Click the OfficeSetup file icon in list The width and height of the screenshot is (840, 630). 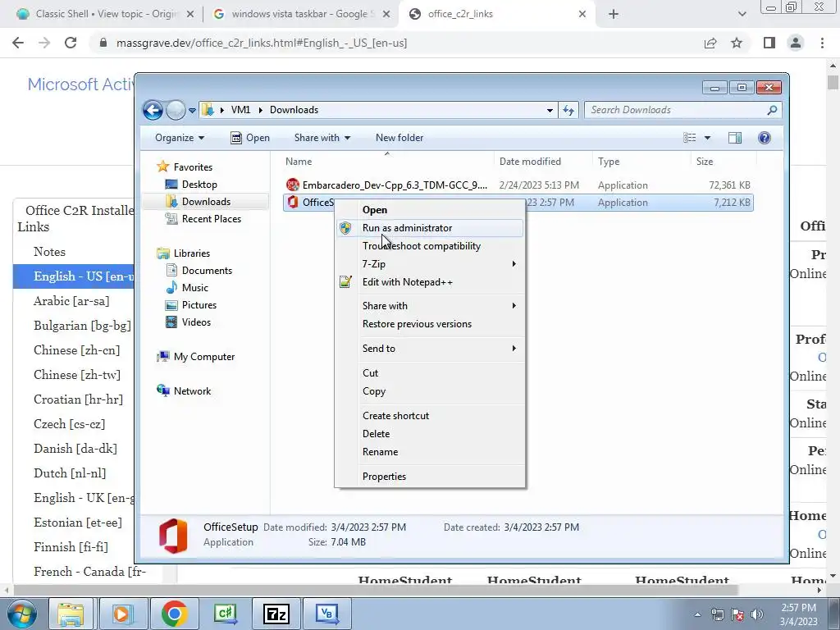(x=293, y=202)
